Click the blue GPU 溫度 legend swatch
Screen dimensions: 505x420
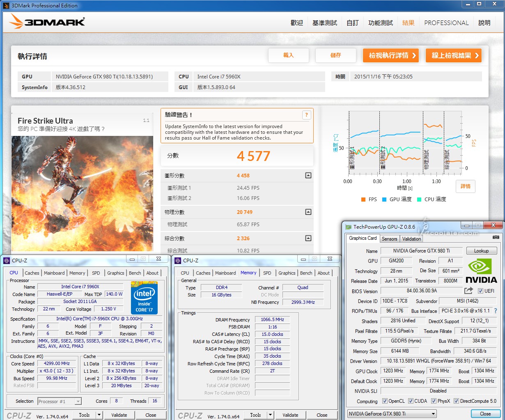[384, 200]
